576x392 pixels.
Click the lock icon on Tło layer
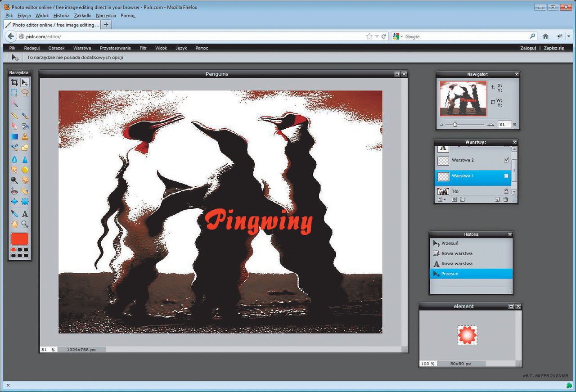[x=506, y=191]
